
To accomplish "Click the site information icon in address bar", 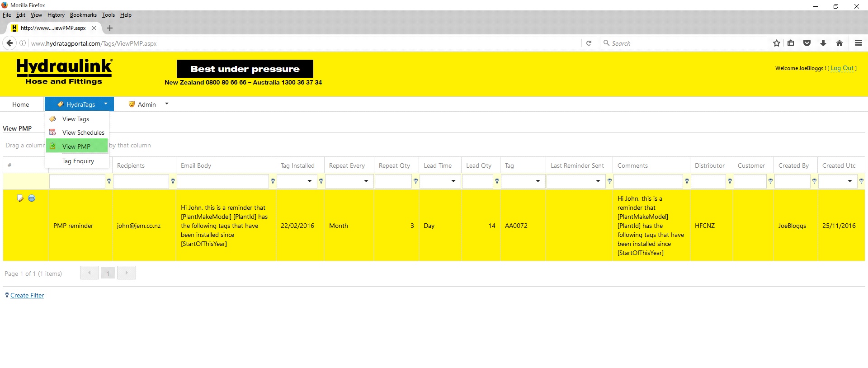I will point(23,43).
